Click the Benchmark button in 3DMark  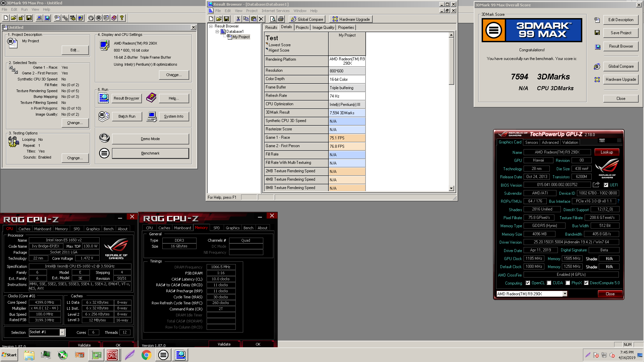point(150,153)
